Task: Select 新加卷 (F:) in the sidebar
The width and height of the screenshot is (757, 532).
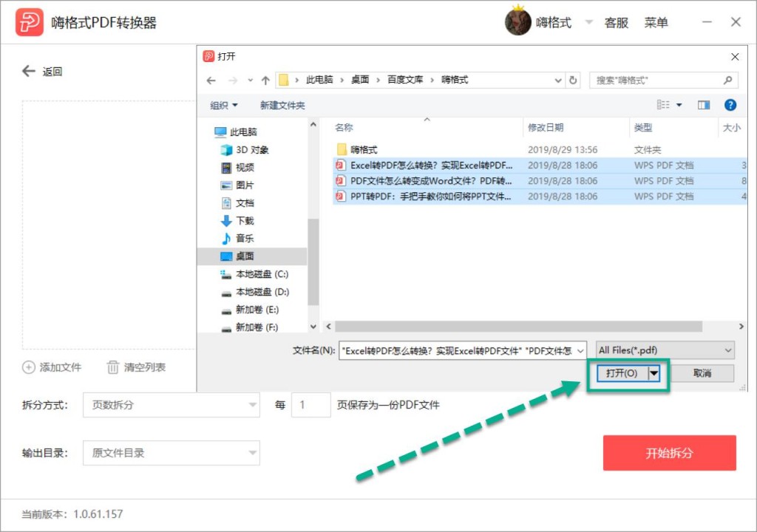Action: click(x=250, y=327)
